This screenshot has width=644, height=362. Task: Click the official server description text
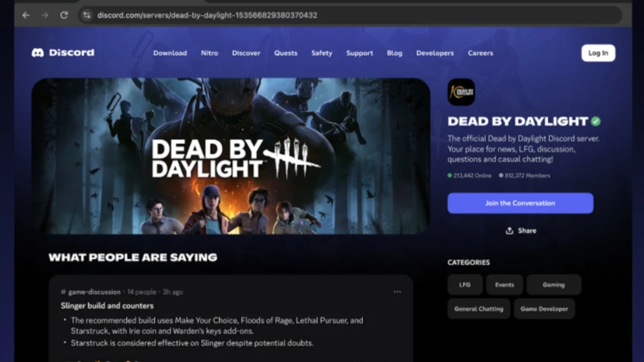[523, 149]
